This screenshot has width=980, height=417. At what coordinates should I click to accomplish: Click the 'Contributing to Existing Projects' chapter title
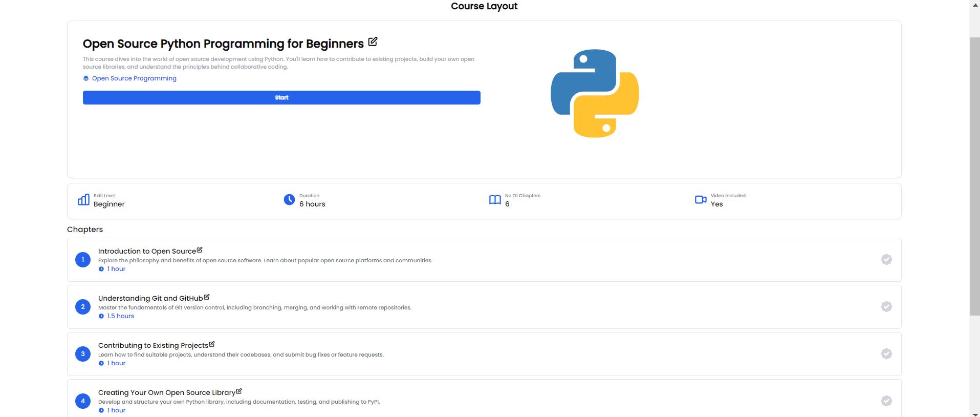[x=153, y=345]
